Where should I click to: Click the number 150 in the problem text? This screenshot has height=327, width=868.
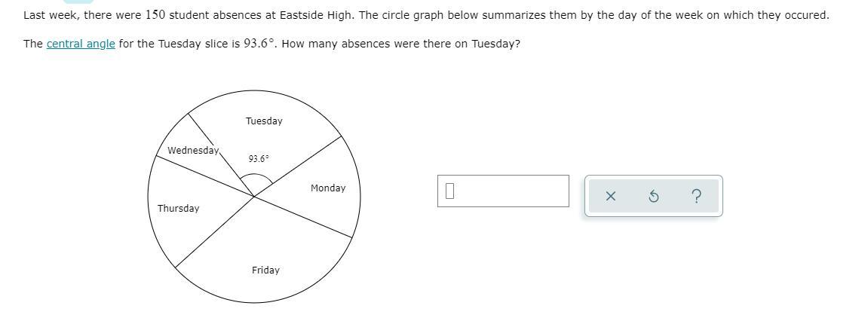point(155,15)
